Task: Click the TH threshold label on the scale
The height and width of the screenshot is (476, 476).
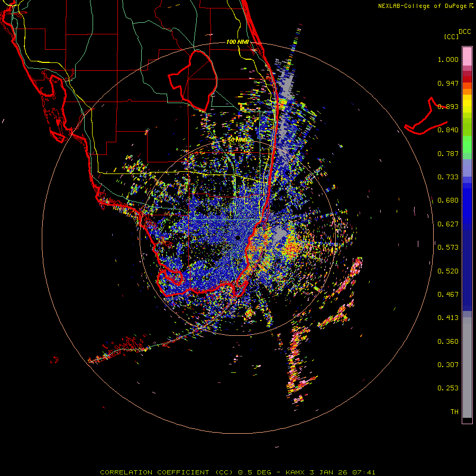Action: [x=454, y=412]
